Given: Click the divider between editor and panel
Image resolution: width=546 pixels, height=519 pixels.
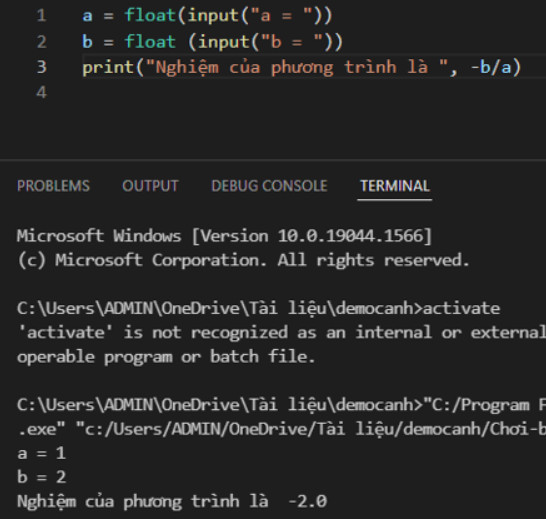Looking at the screenshot, I should pos(273,160).
